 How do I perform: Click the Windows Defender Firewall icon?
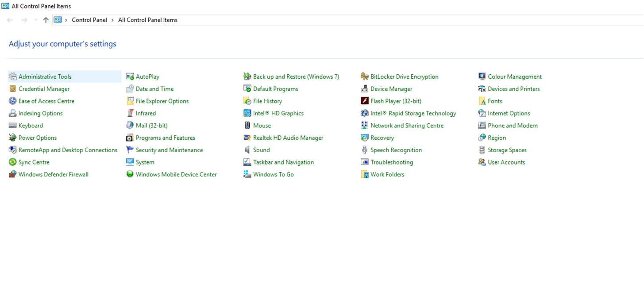point(13,175)
